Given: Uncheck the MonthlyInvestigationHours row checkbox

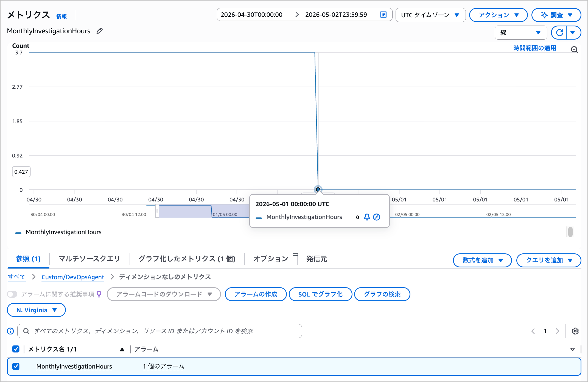Looking at the screenshot, I should (x=16, y=366).
